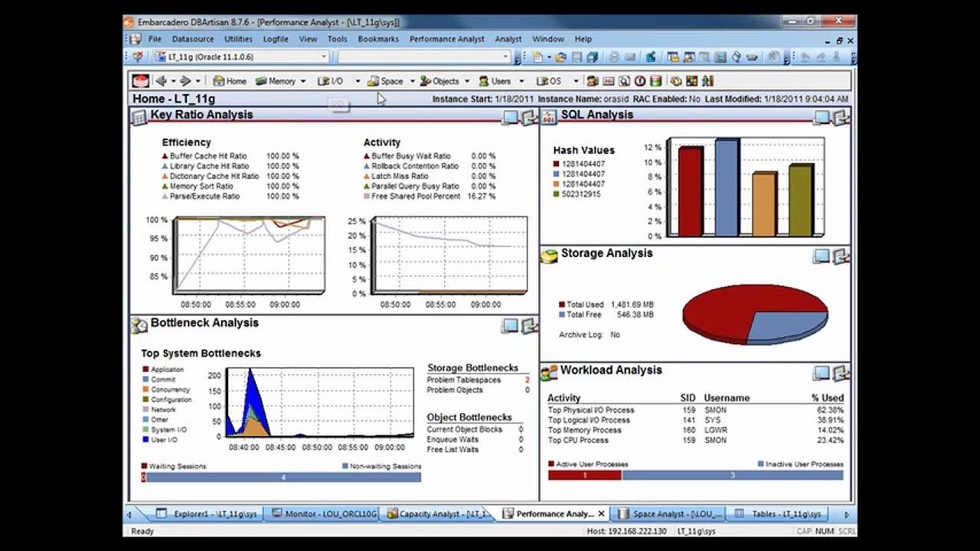Screen dimensions: 980x551
Task: Open the Space performance page
Action: 385,81
